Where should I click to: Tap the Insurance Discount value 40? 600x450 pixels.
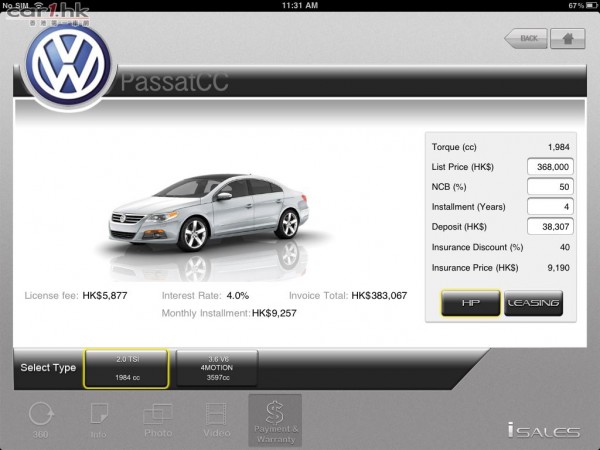(565, 247)
